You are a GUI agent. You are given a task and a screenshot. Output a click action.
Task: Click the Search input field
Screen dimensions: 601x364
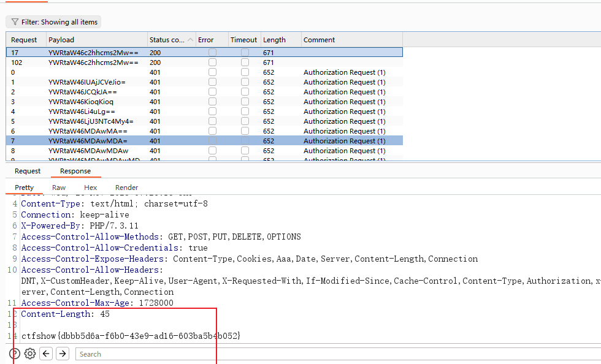click(337, 354)
